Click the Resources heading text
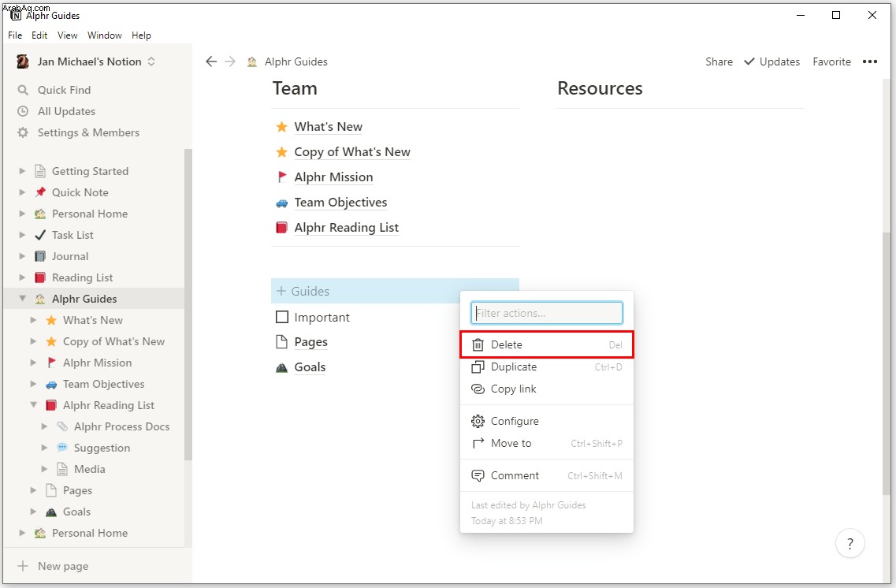The image size is (896, 588). pos(600,88)
